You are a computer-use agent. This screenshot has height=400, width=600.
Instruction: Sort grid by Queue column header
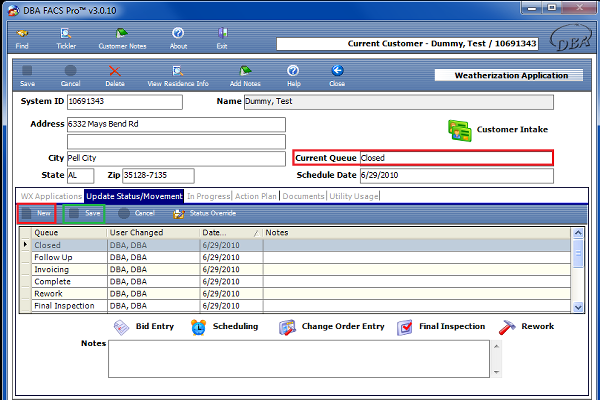tap(69, 233)
